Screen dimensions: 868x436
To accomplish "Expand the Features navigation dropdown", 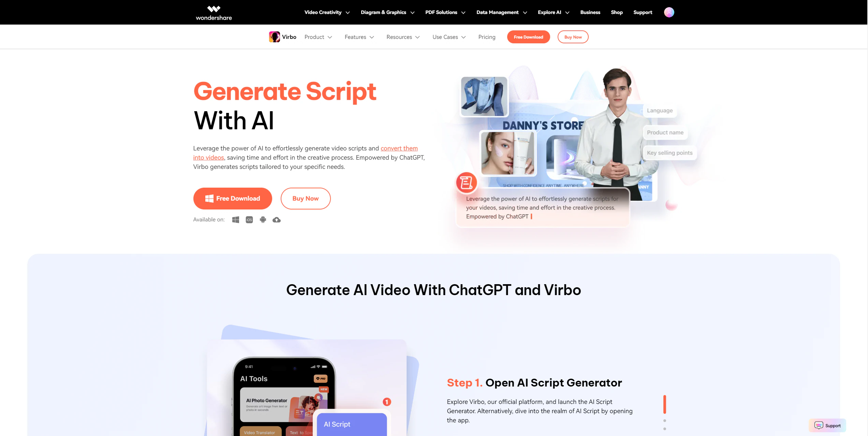I will [359, 37].
